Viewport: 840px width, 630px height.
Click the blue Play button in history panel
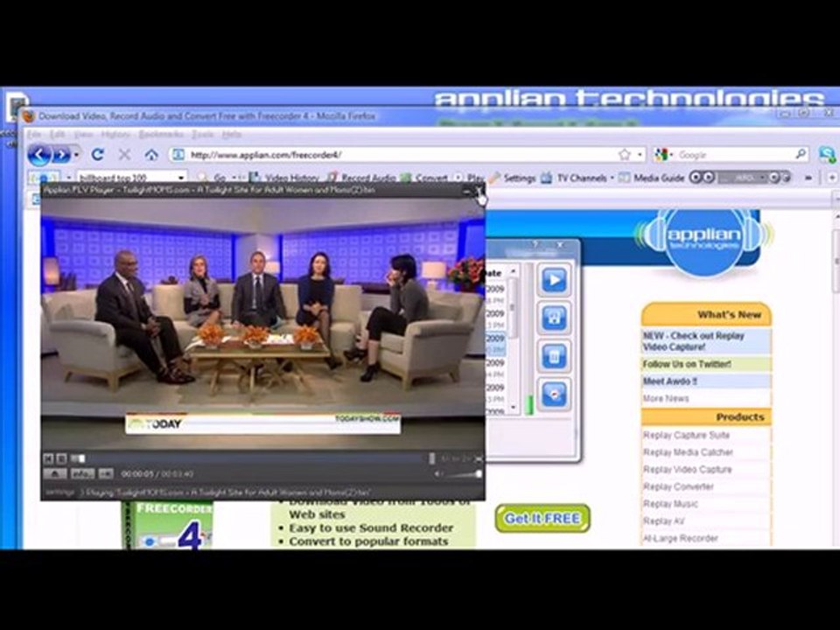point(554,280)
